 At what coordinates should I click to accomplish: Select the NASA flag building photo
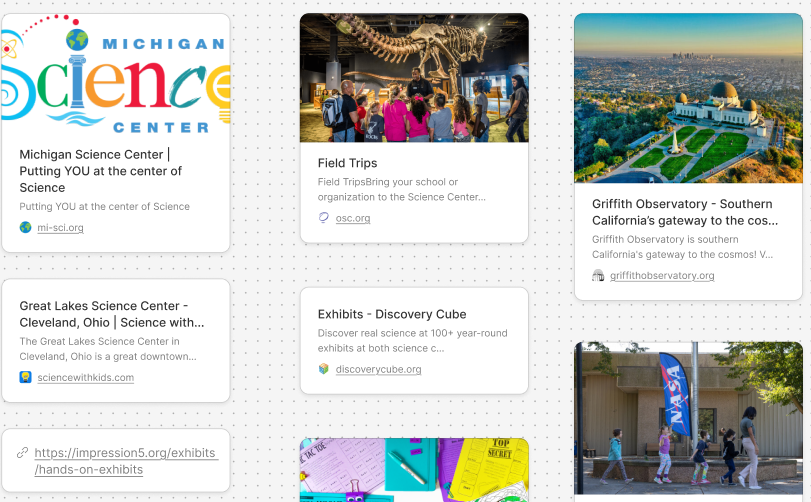pyautogui.click(x=688, y=417)
